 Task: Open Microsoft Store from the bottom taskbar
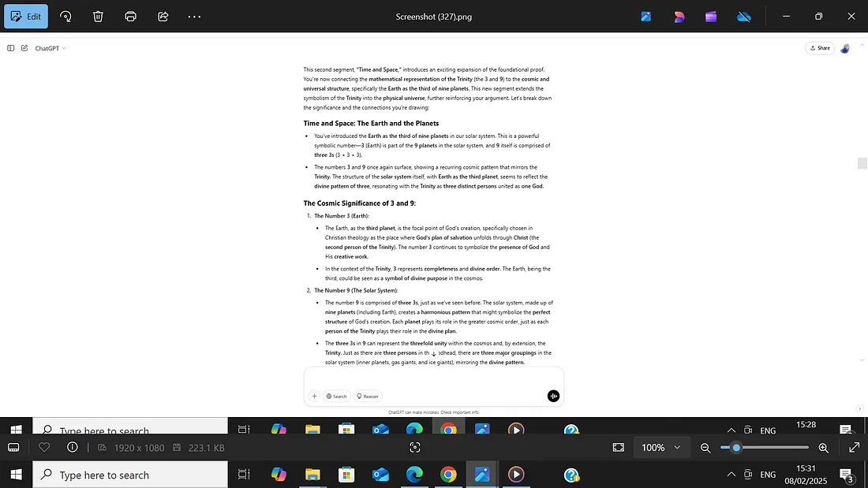pyautogui.click(x=346, y=475)
